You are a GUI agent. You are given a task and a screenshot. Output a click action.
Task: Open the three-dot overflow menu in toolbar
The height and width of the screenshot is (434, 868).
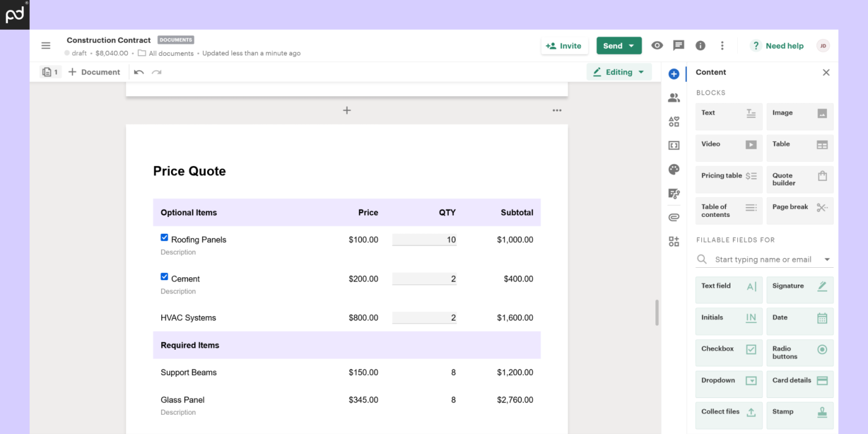(722, 45)
